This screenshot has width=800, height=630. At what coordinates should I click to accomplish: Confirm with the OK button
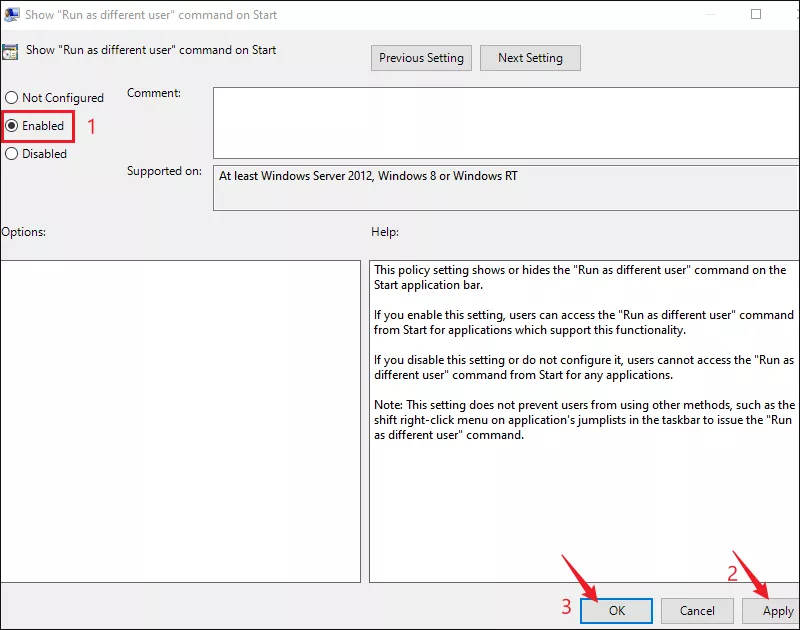click(x=616, y=611)
